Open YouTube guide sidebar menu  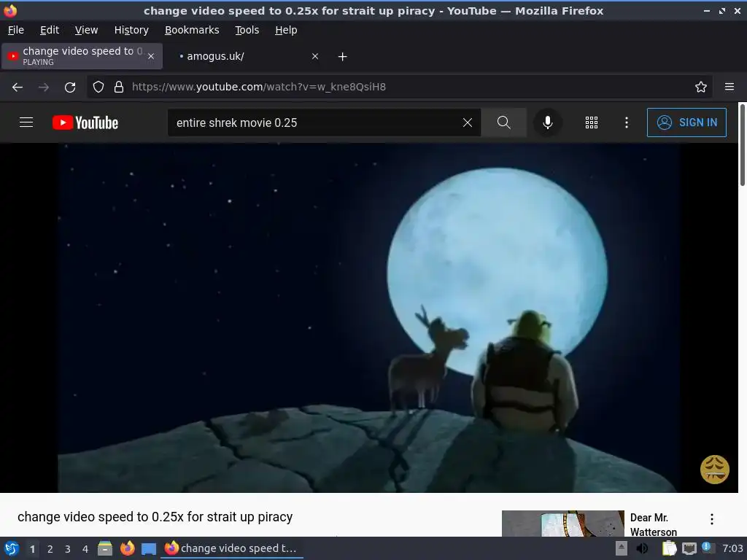tap(26, 122)
